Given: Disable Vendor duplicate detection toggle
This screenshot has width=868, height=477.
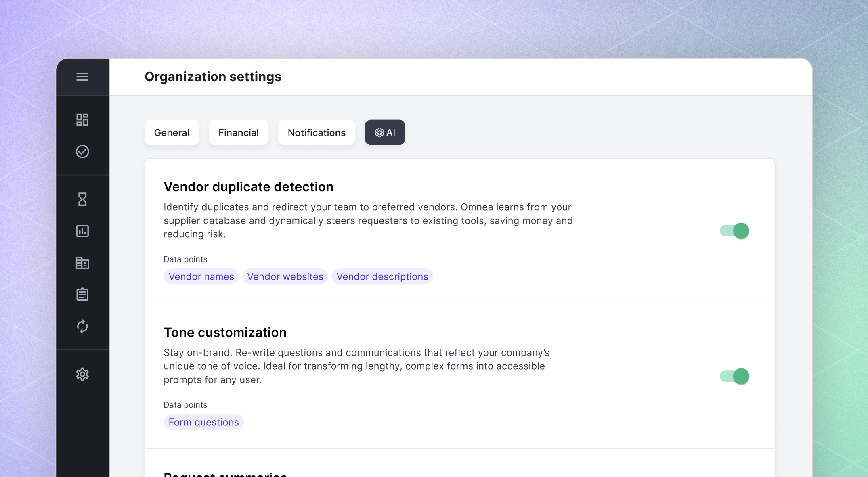Looking at the screenshot, I should click(734, 231).
